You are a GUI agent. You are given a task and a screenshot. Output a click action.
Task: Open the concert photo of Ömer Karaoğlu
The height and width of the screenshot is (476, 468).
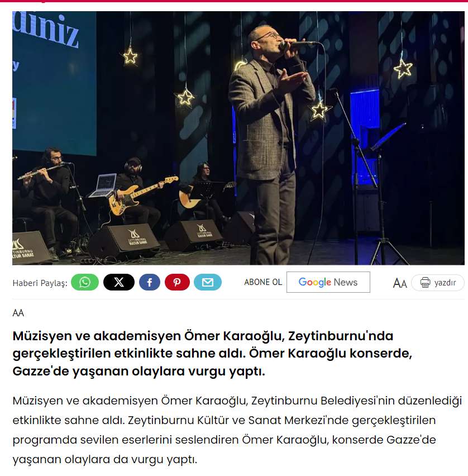click(238, 138)
